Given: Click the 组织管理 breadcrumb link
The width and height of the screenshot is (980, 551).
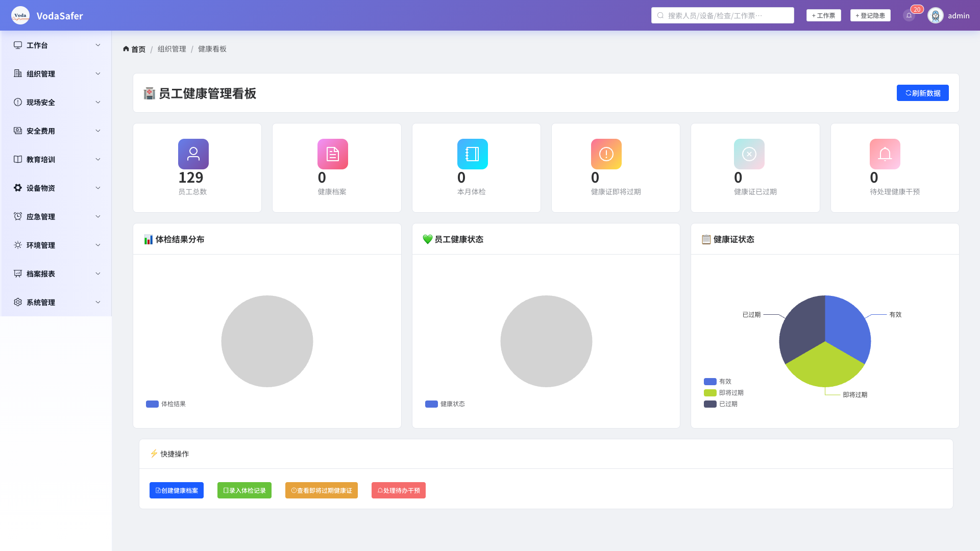Looking at the screenshot, I should click(172, 49).
